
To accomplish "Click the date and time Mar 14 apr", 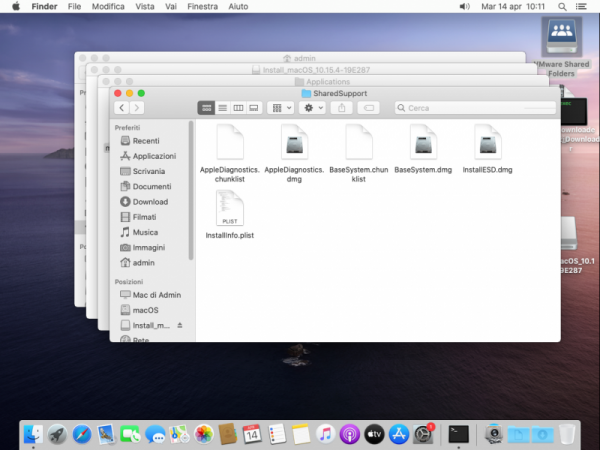I will (x=513, y=7).
